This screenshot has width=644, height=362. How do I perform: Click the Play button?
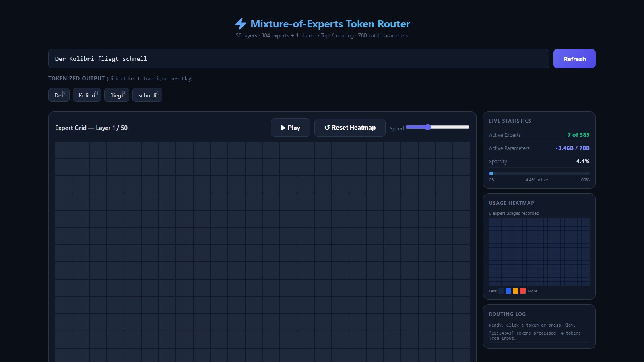tap(291, 128)
